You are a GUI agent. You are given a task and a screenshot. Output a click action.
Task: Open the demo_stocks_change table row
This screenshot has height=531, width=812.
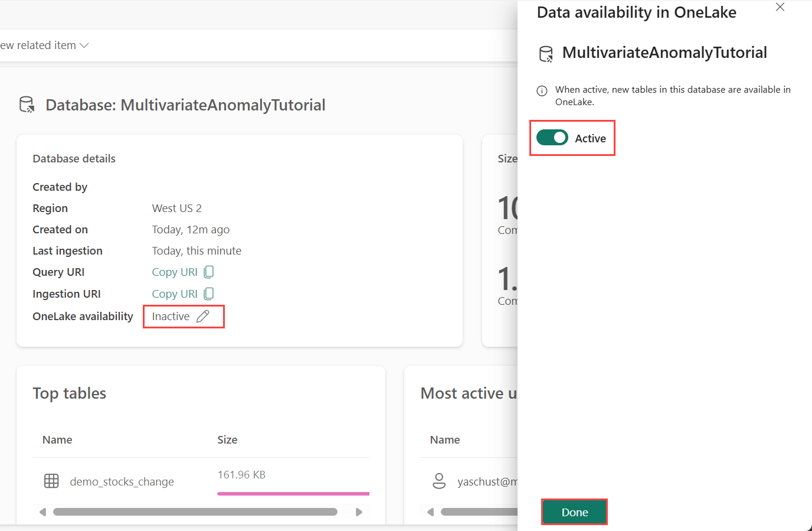tap(201, 481)
